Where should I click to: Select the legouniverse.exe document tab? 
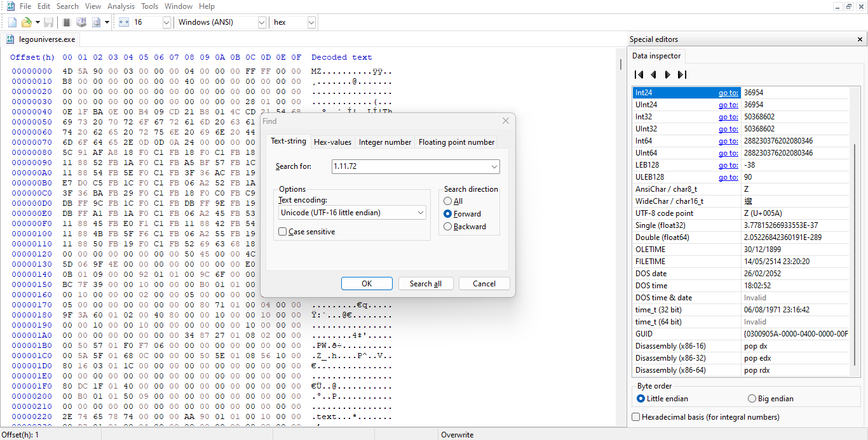coord(41,39)
